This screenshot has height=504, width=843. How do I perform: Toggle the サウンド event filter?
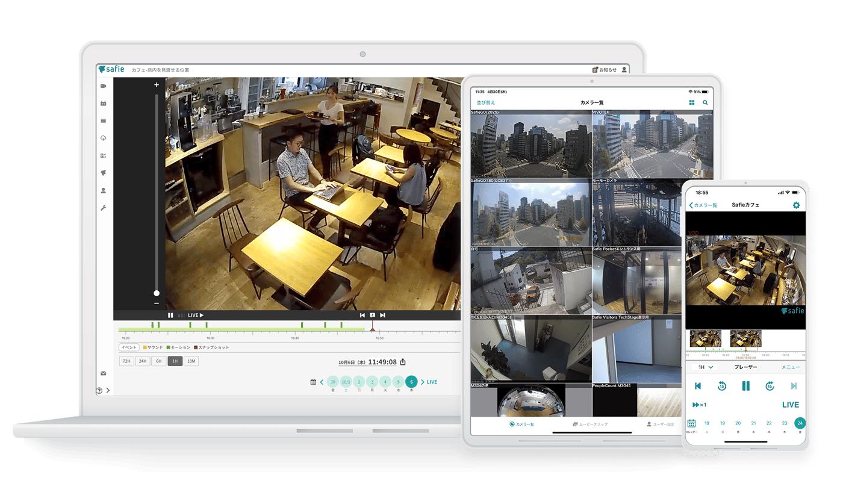[153, 347]
